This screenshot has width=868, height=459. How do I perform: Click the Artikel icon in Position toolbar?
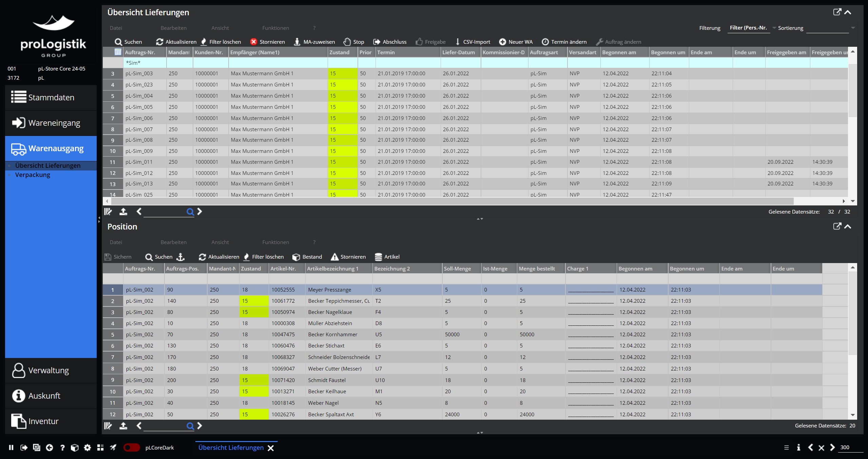(378, 257)
